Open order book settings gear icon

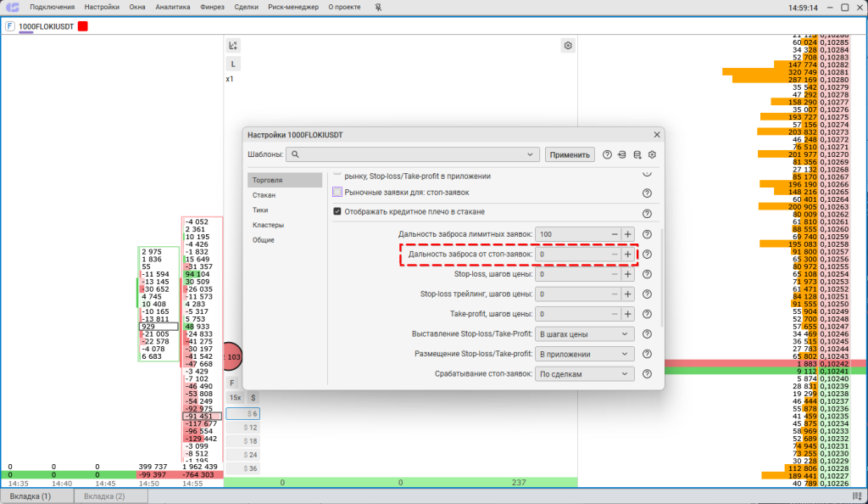pos(568,45)
